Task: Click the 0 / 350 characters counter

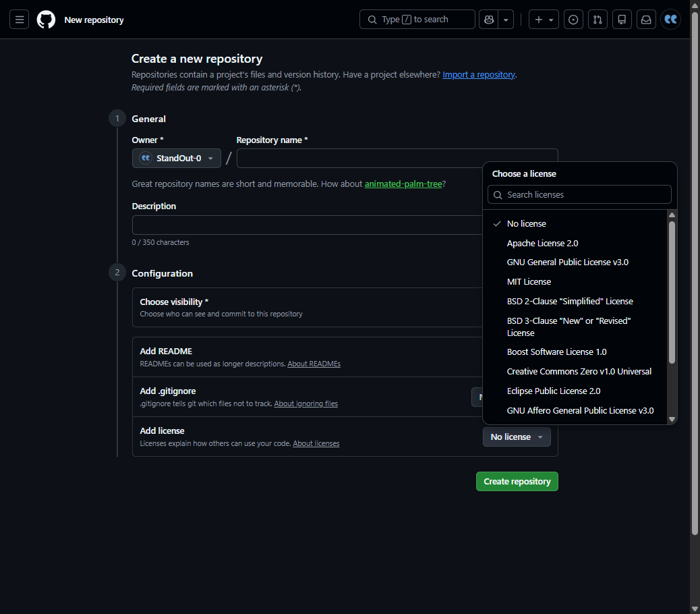Action: click(x=161, y=242)
